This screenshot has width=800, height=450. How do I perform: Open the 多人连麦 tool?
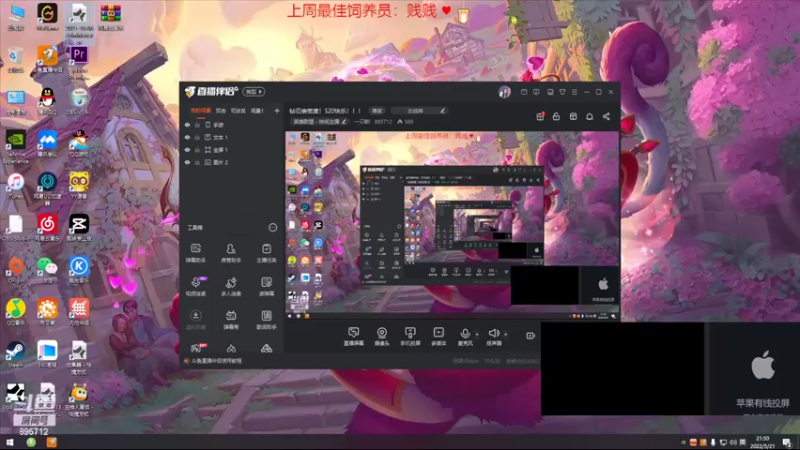click(231, 286)
